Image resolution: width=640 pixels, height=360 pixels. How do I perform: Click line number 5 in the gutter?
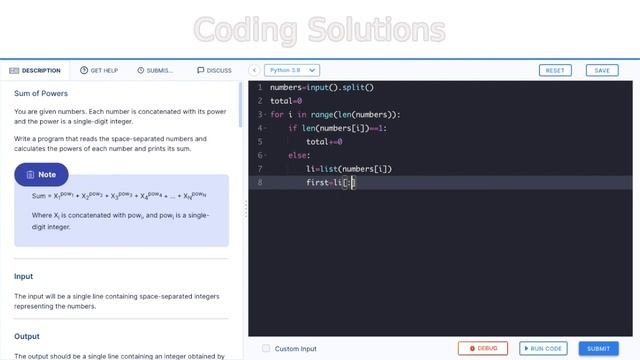click(x=260, y=142)
